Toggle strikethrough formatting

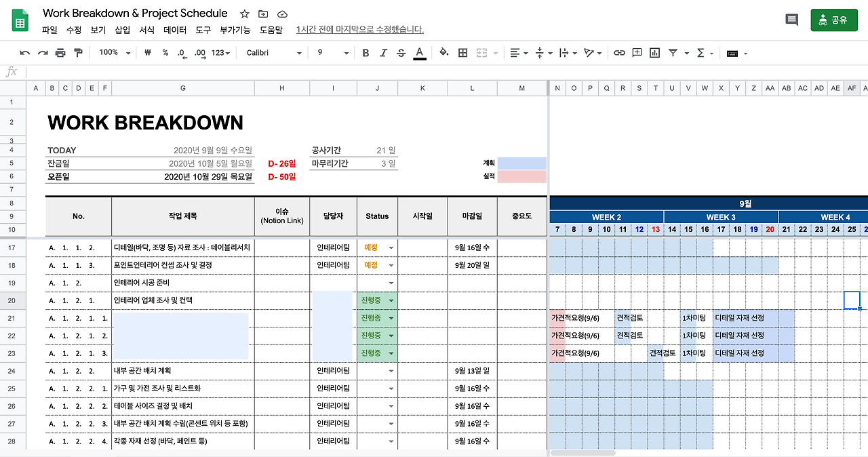tap(401, 52)
